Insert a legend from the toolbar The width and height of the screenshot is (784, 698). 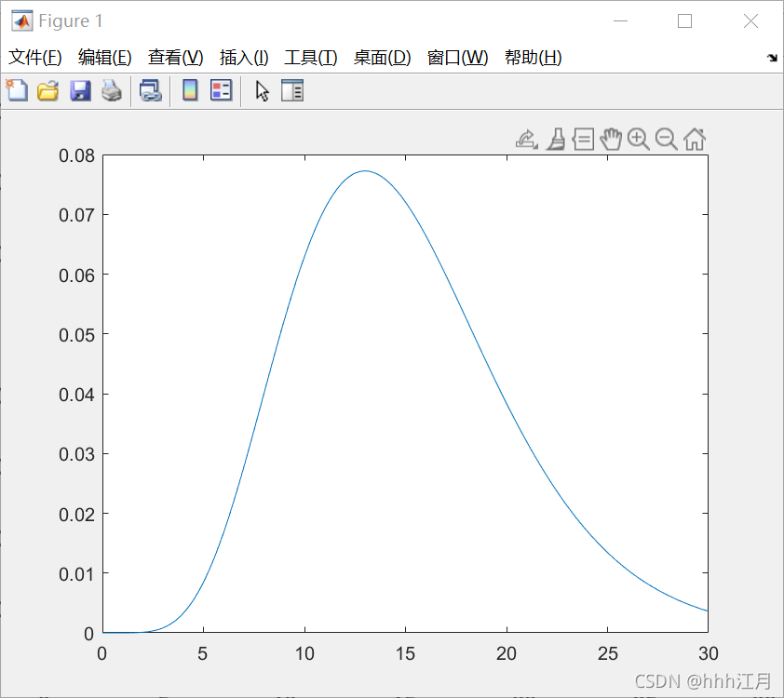click(221, 91)
